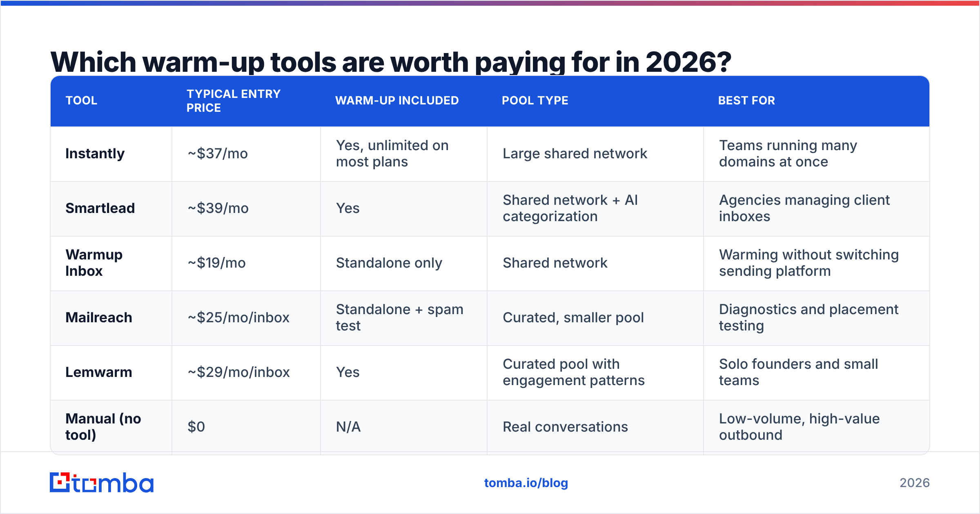The width and height of the screenshot is (980, 514).
Task: Click the 'Curated, smaller pool' cell
Action: 595,318
